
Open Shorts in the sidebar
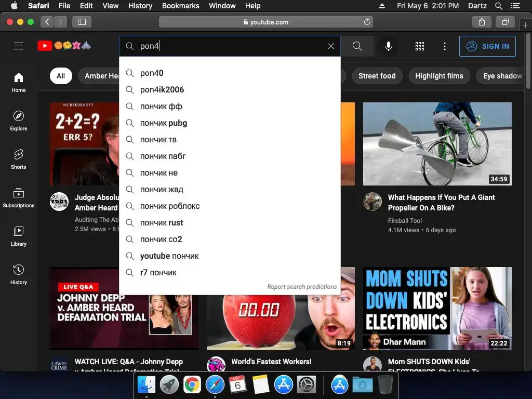[19, 159]
